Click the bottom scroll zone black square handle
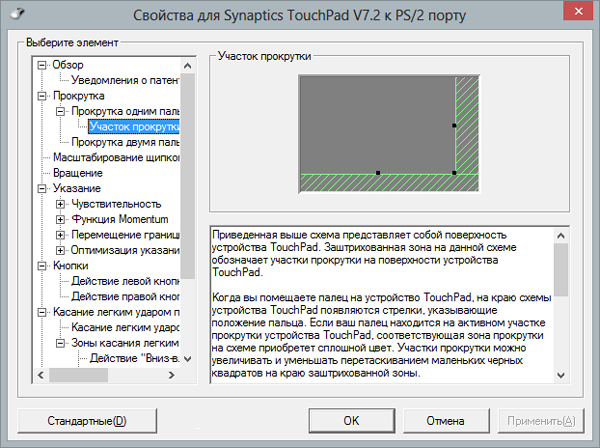600x448 pixels. 378,173
